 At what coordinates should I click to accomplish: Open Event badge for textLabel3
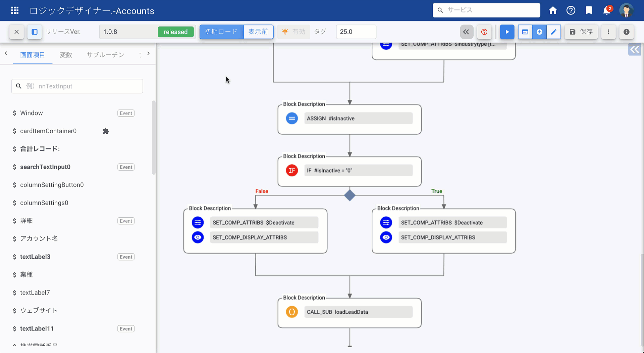pos(126,257)
